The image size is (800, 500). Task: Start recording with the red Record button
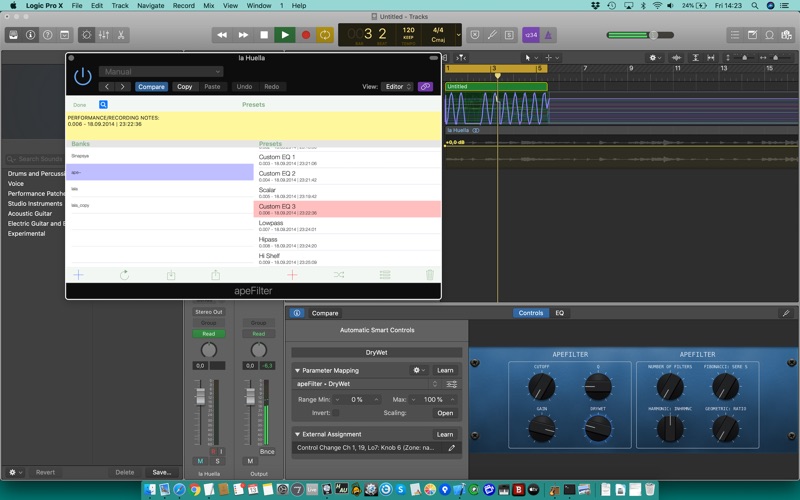pos(306,35)
